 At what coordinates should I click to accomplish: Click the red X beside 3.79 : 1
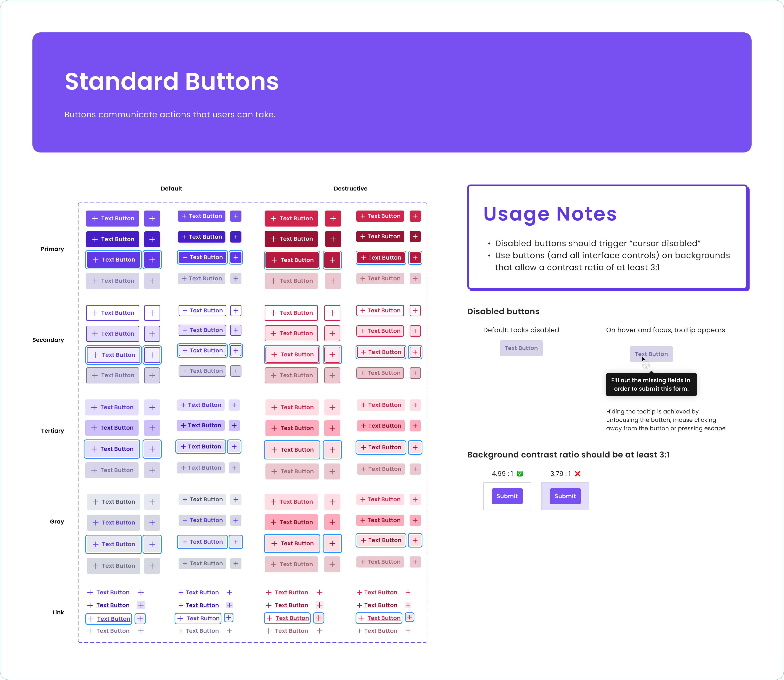pos(577,473)
